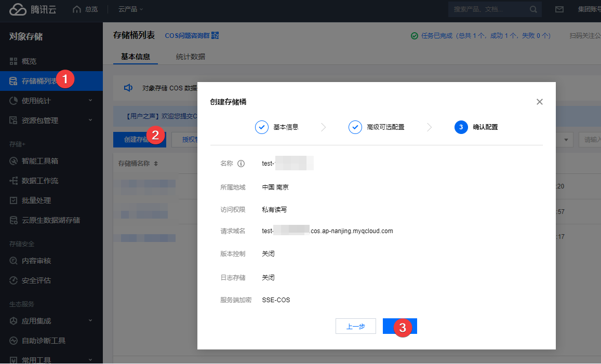Select the 安全评估 security assessment icon
The image size is (601, 364).
[14, 280]
